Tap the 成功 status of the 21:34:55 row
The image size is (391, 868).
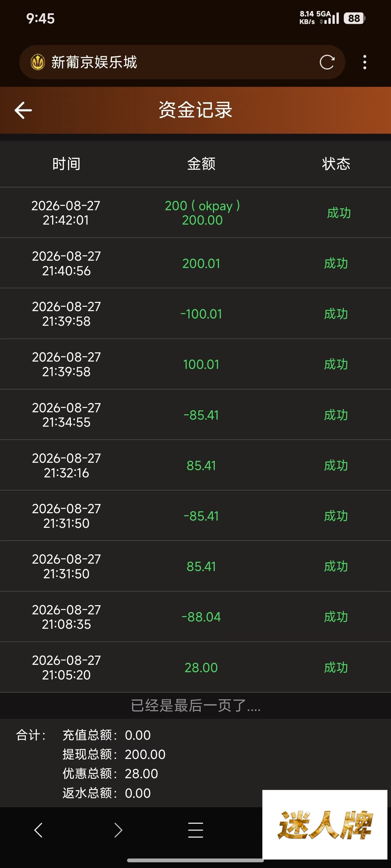point(336,415)
